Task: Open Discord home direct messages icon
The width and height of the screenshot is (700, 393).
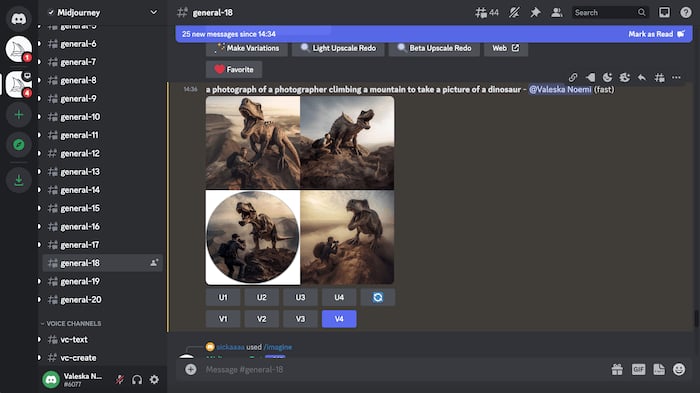Action: pos(18,19)
